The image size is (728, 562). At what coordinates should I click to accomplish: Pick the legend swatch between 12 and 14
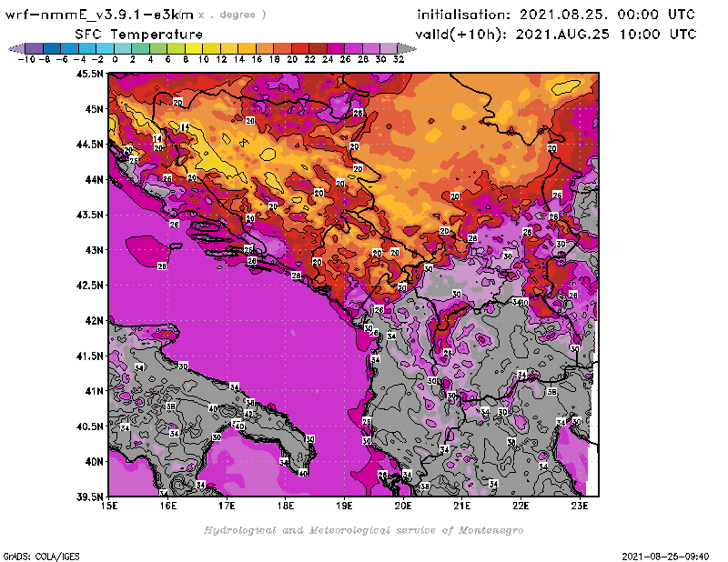[229, 48]
